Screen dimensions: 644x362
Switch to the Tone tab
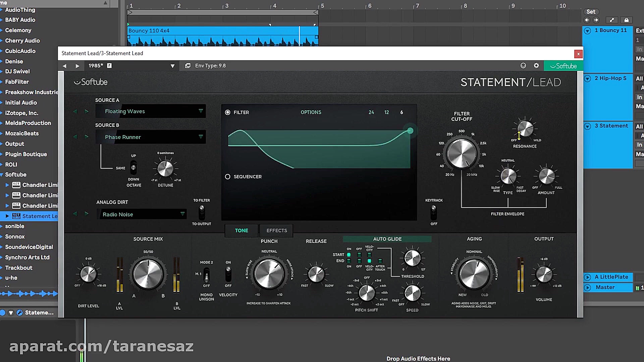(x=241, y=231)
